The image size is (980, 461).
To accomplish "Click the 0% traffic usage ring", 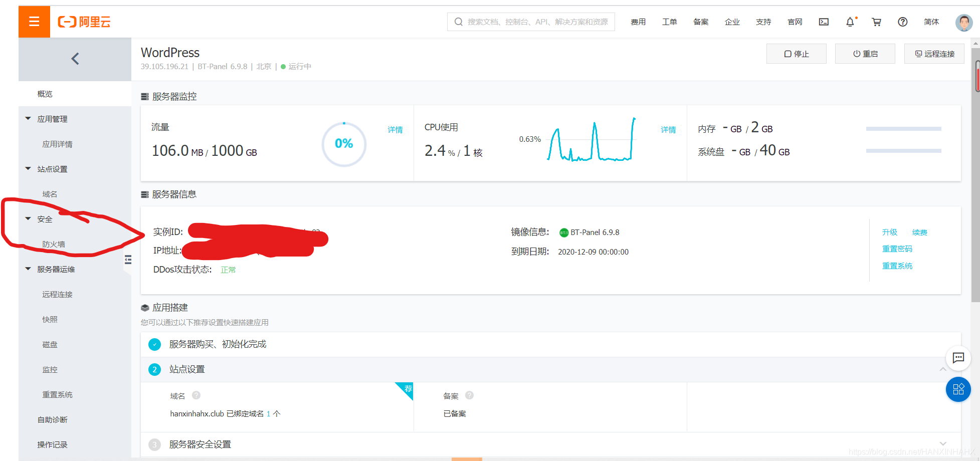I will click(344, 144).
